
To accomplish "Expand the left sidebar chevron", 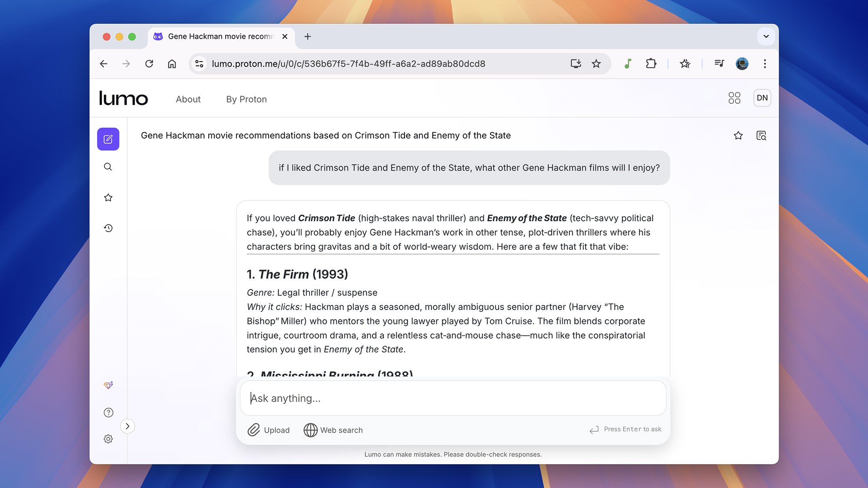I will (x=127, y=426).
